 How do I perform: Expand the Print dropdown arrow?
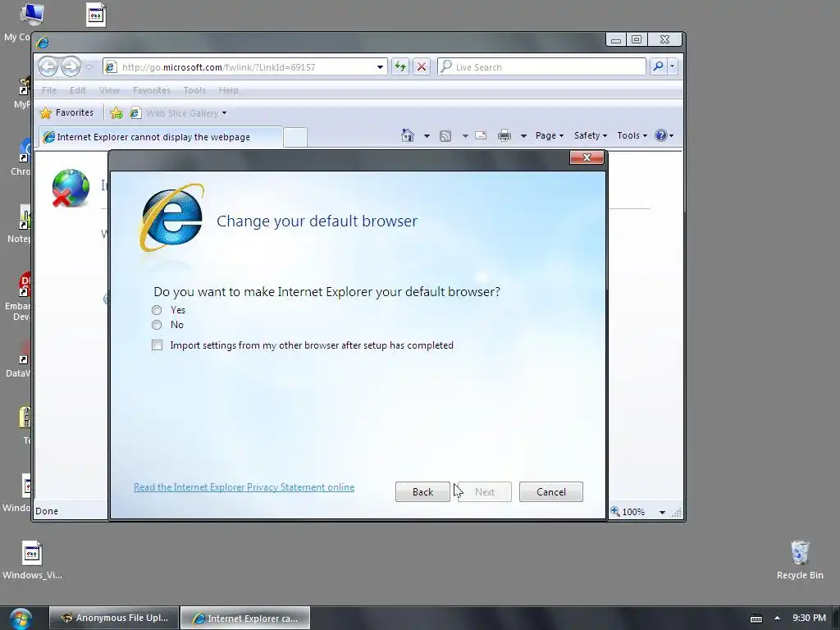click(523, 136)
